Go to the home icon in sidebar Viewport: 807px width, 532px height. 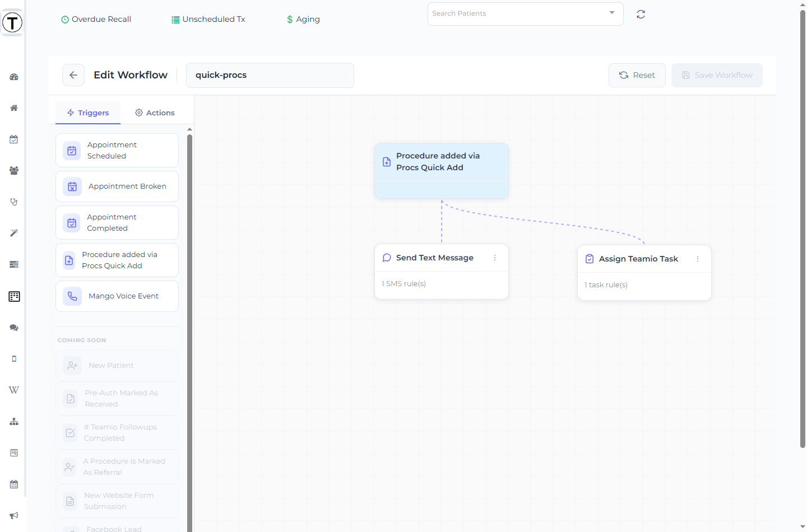(14, 108)
